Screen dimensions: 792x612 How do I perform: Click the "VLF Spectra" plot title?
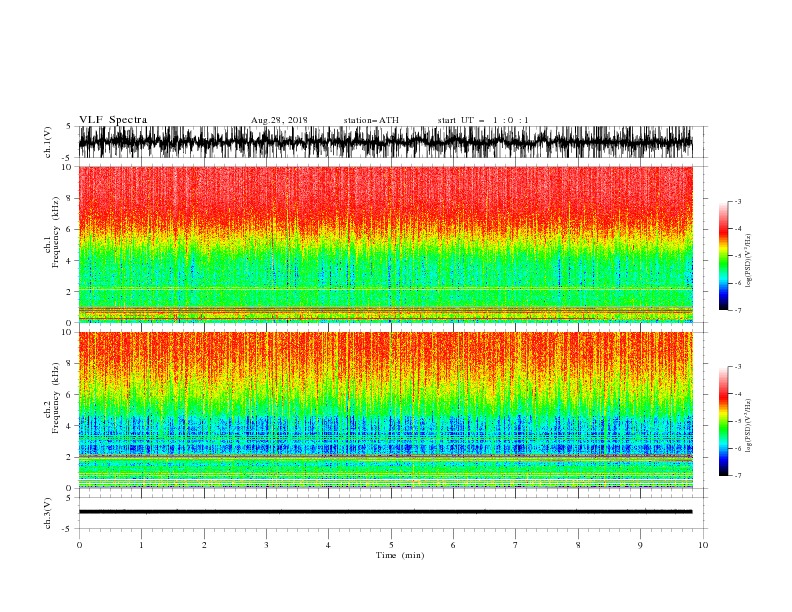(113, 120)
